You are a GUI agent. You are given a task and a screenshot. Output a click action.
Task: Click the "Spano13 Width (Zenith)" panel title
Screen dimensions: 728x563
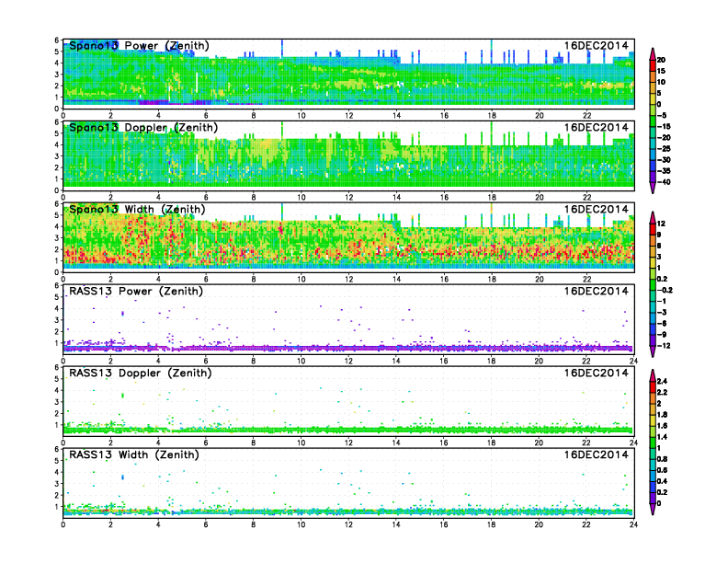(137, 210)
